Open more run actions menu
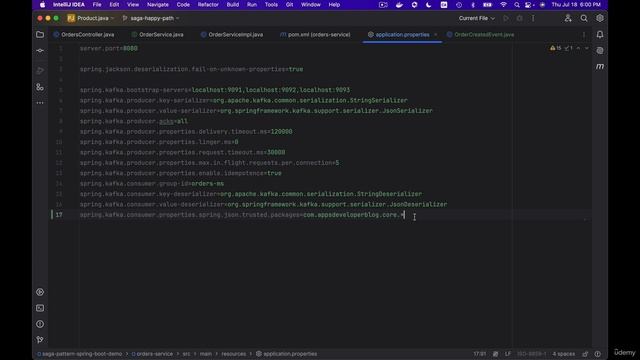 pyautogui.click(x=533, y=18)
